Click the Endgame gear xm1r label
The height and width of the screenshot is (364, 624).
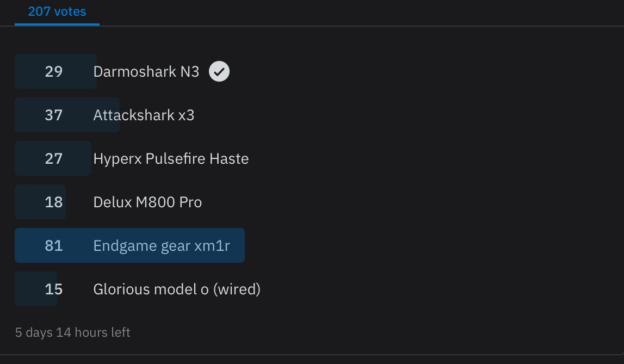click(162, 245)
